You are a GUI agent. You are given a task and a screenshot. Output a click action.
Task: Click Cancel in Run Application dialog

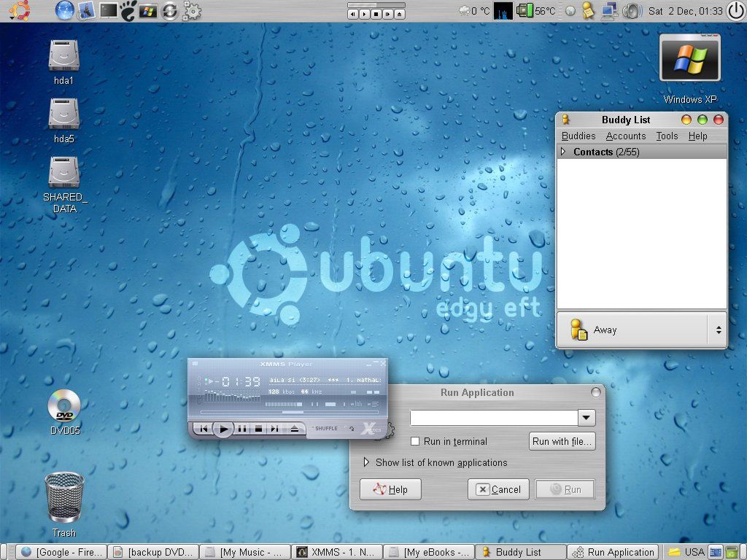499,489
